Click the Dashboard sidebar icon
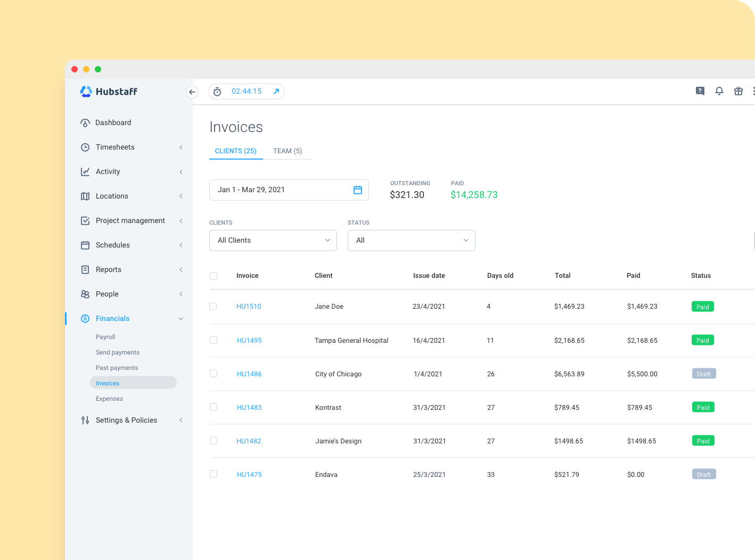755x560 pixels. tap(85, 123)
